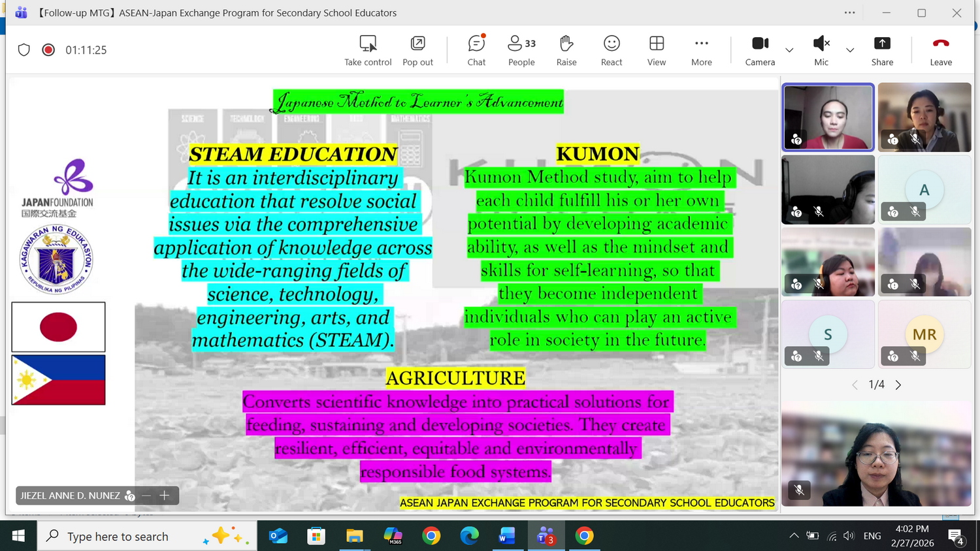Unmute the Mic
Screen dimensions: 980x551
click(x=821, y=50)
